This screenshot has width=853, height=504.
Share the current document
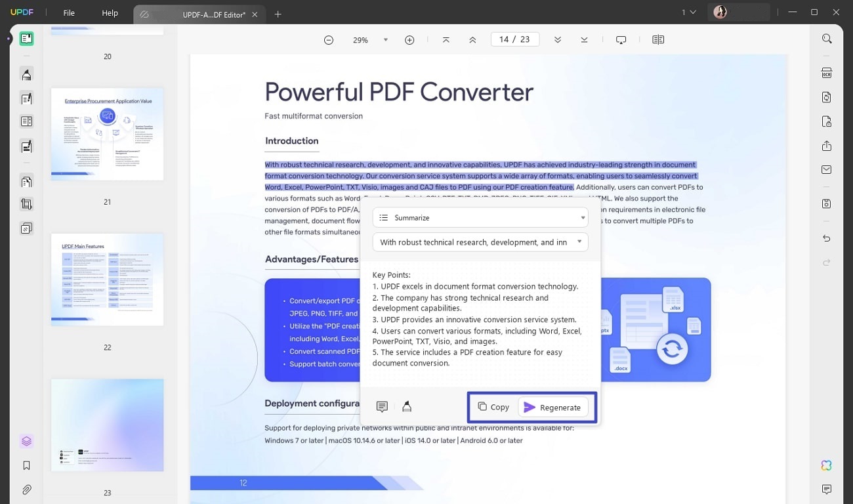click(x=826, y=146)
